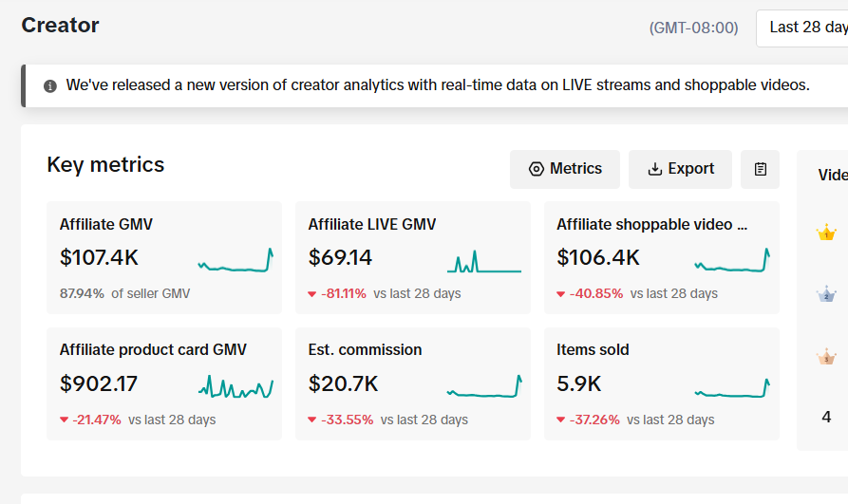This screenshot has height=504, width=848.
Task: Click the silver crown rank 2 icon
Action: pos(826,295)
